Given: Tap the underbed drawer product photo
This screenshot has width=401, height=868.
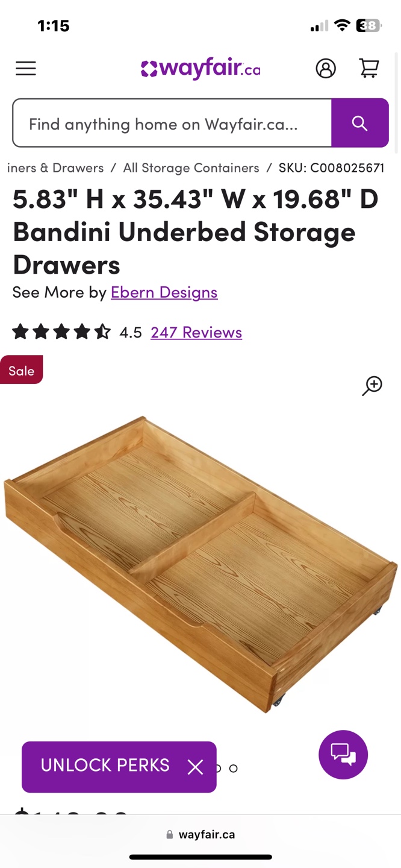Looking at the screenshot, I should [200, 564].
